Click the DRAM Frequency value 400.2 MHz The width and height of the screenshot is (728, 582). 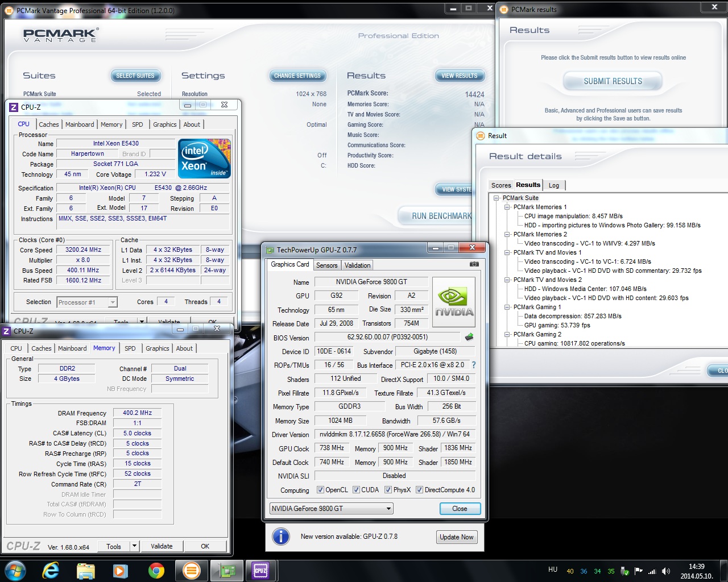click(137, 413)
